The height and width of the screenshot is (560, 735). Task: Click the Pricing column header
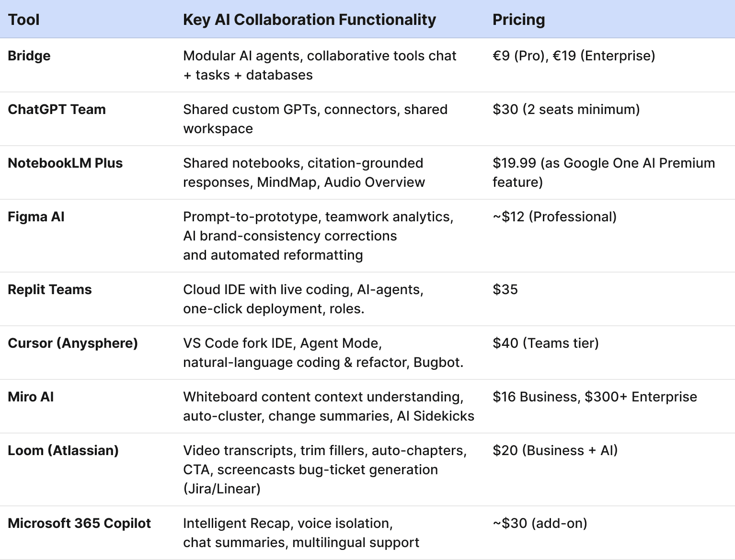[x=518, y=20]
